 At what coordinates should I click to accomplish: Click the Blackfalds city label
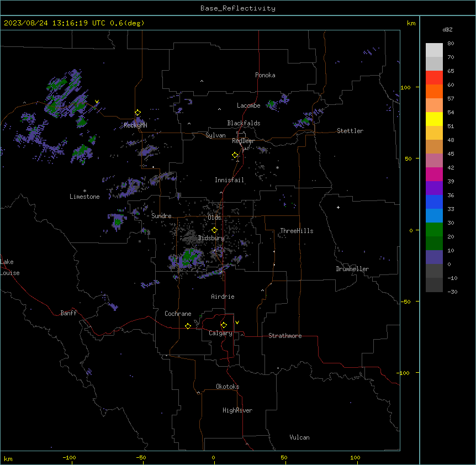click(244, 123)
